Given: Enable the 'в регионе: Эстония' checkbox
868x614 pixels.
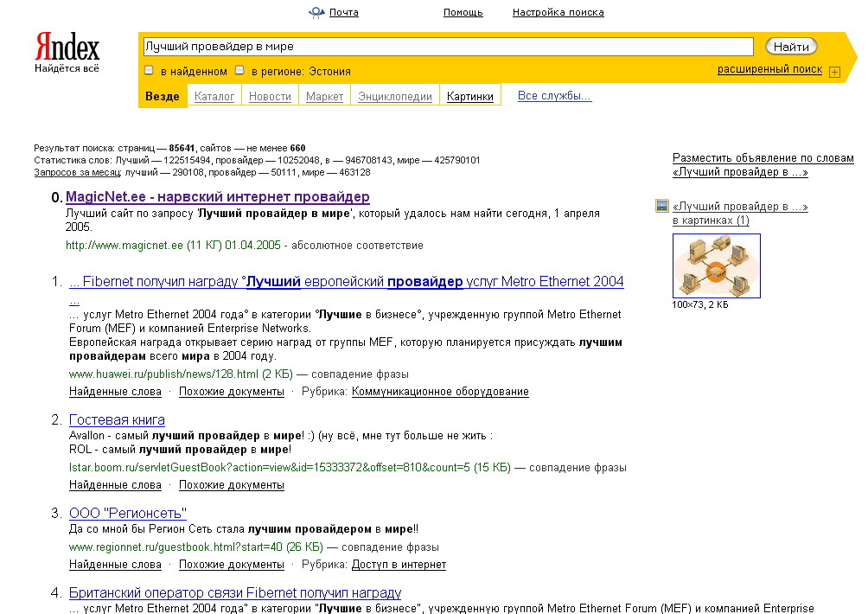Looking at the screenshot, I should coord(239,70).
